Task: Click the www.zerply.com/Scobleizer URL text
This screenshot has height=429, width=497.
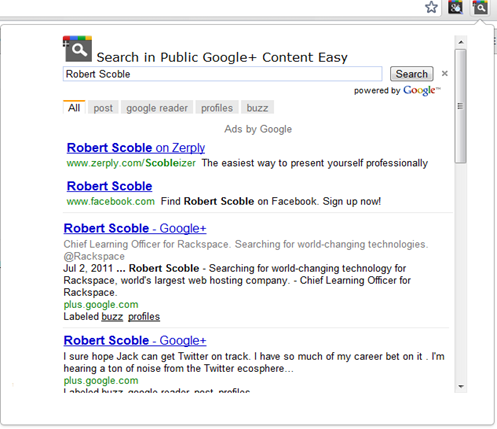Action: click(x=131, y=163)
